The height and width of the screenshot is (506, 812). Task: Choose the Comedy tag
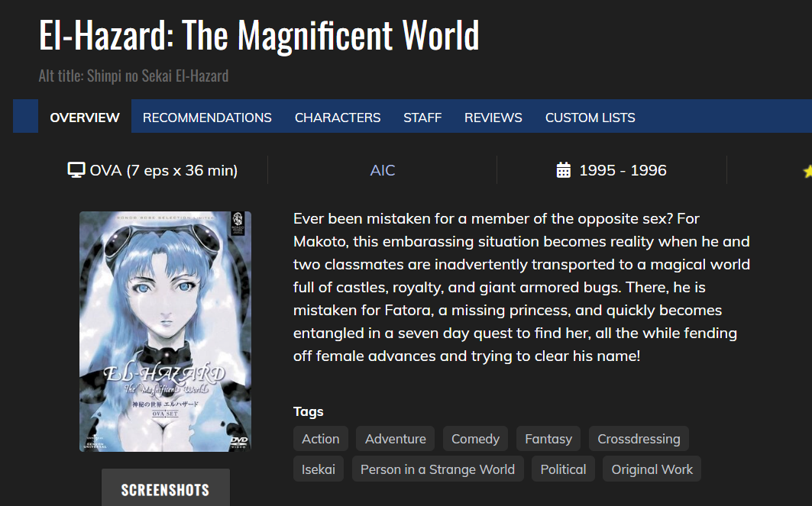tap(475, 439)
